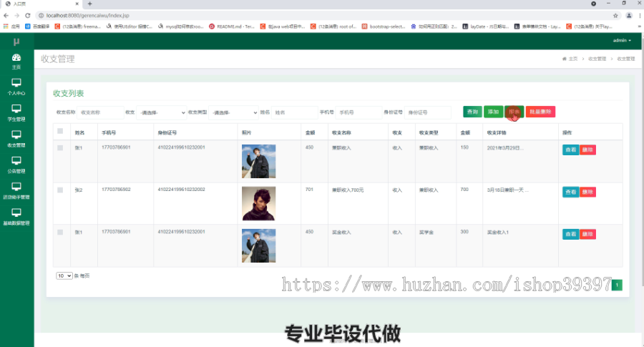
Task: Click the μ logo at sidebar top
Action: tap(16, 41)
